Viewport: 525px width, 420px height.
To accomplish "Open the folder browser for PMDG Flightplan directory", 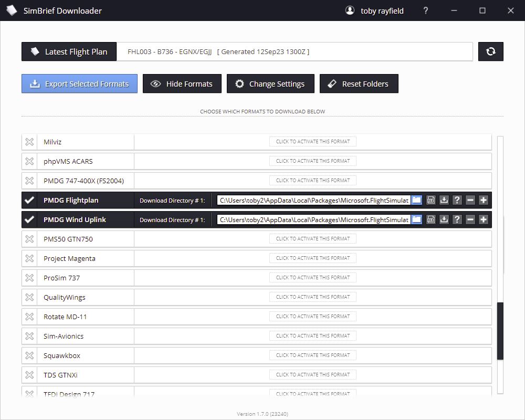I will 416,200.
